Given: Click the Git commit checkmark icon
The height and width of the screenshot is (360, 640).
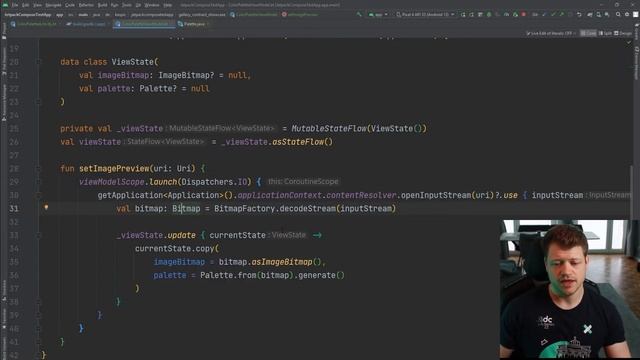Looking at the screenshot, I should tap(553, 14).
